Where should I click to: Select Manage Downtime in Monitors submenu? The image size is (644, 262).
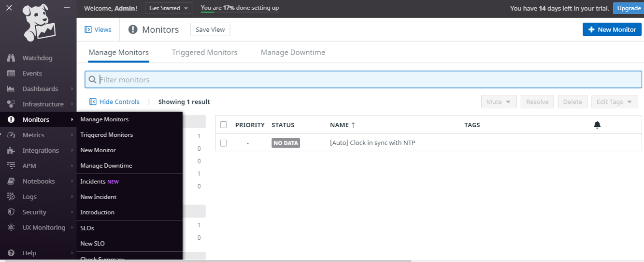[106, 166]
